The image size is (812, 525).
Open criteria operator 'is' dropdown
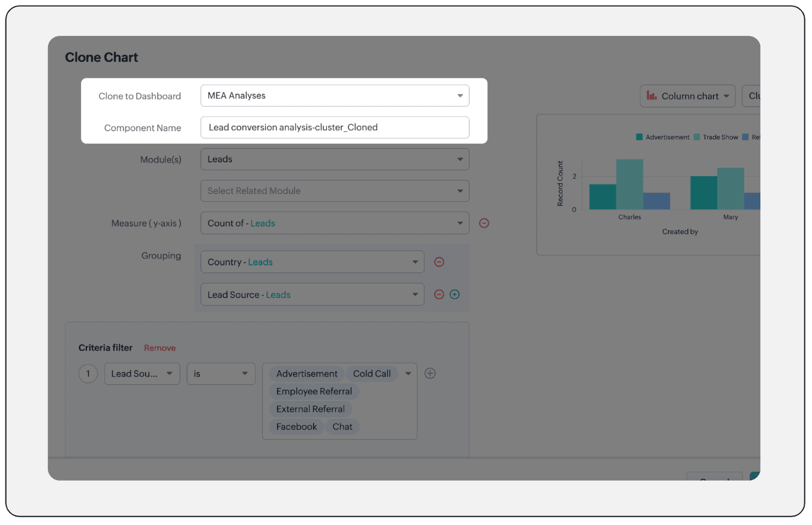pyautogui.click(x=221, y=373)
